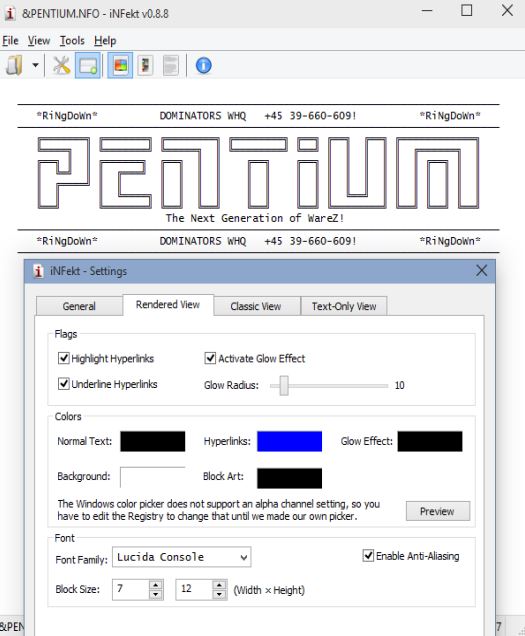Screen dimensions: 525x636
Task: Switch to the Classic View tab
Action: click(x=256, y=306)
